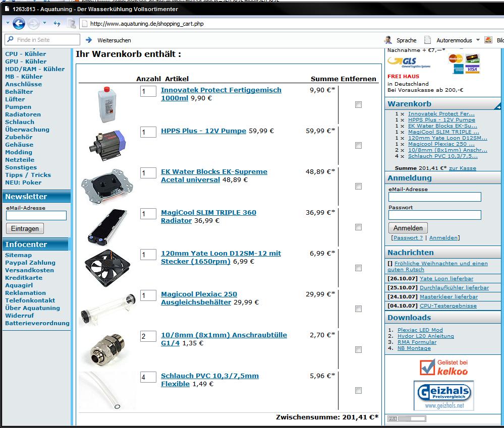
Task: Click the Anmelden login button
Action: 408,228
